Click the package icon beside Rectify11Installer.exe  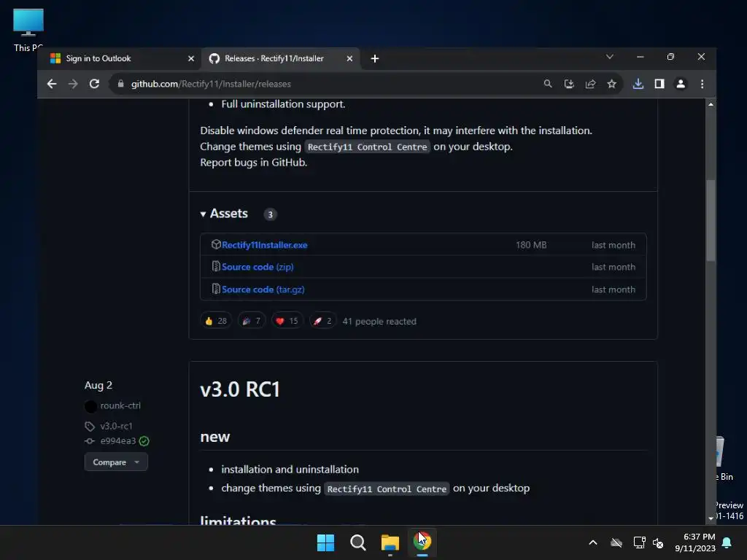(x=216, y=244)
